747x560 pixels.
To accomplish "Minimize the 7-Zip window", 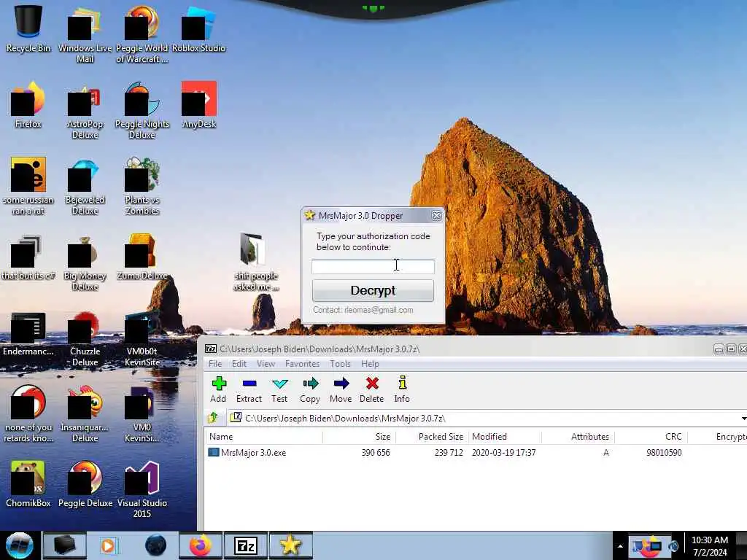I will [719, 349].
